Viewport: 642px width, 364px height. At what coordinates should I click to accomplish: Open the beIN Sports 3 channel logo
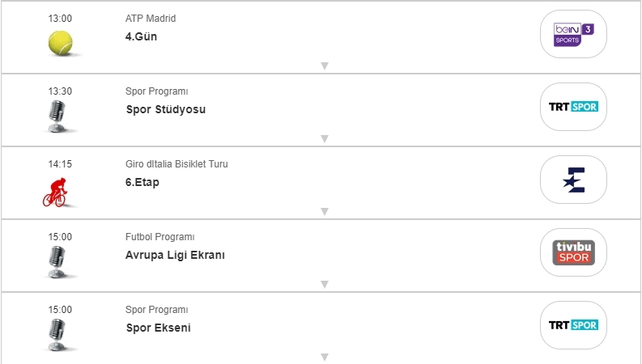tap(573, 34)
